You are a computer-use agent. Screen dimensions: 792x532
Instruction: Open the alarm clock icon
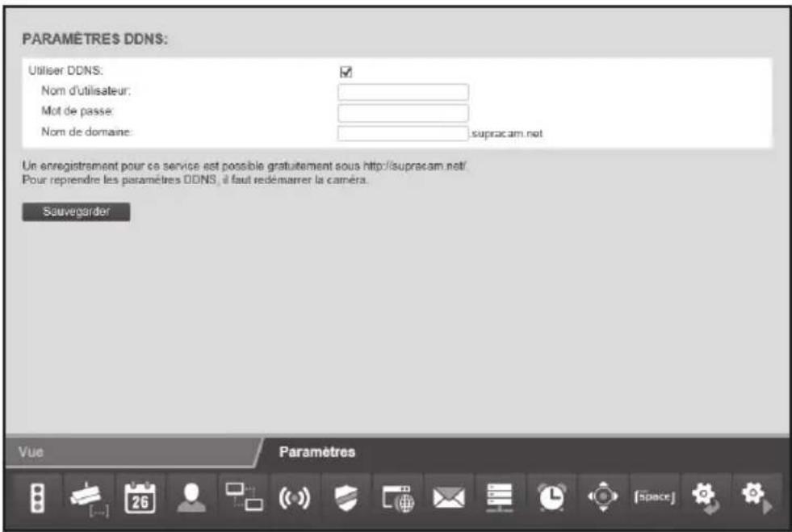[x=551, y=498]
